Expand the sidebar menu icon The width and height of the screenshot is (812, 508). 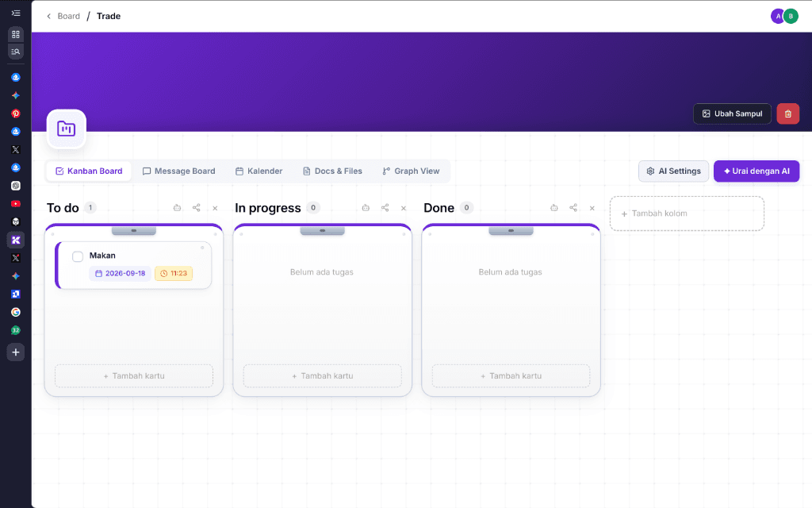coord(16,13)
